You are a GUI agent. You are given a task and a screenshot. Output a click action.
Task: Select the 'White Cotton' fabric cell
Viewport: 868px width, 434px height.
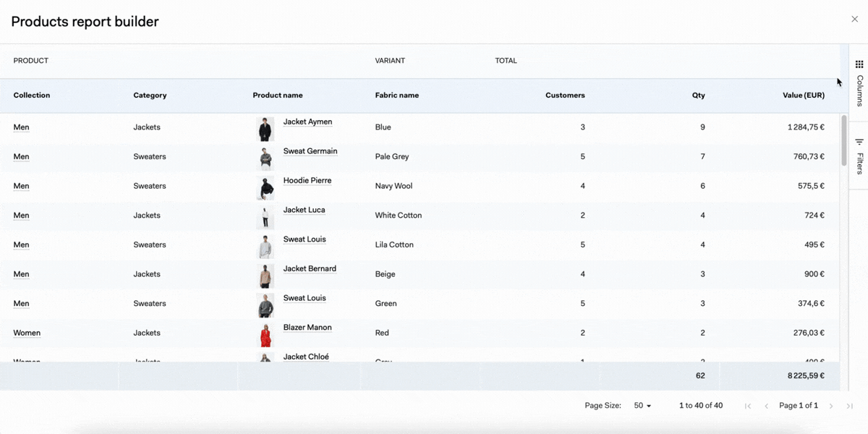(399, 216)
